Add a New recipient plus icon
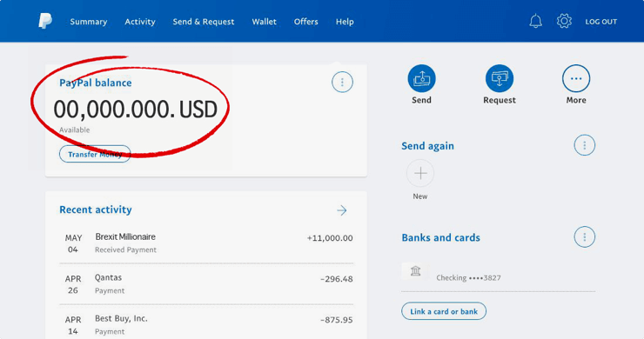The height and width of the screenshot is (339, 644). click(x=420, y=173)
